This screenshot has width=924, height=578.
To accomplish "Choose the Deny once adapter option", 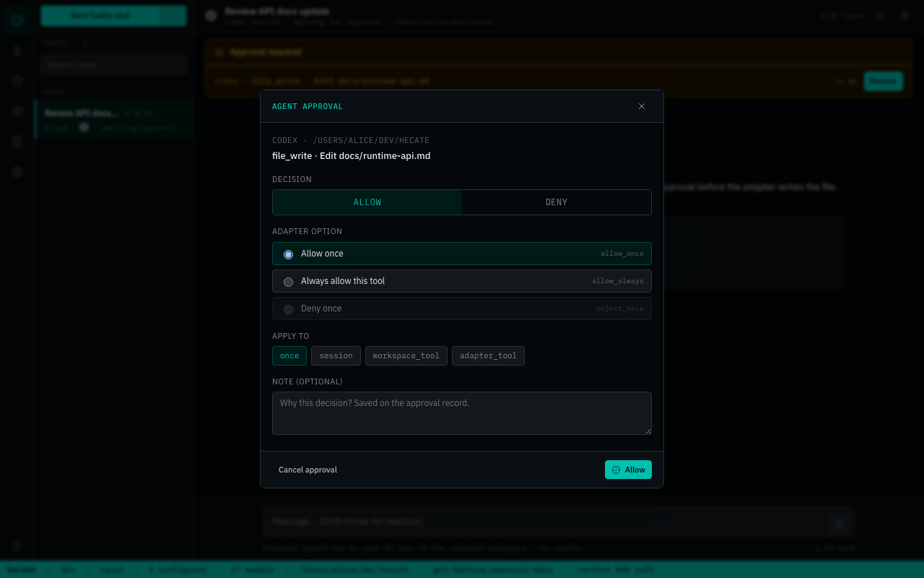I will [x=462, y=309].
